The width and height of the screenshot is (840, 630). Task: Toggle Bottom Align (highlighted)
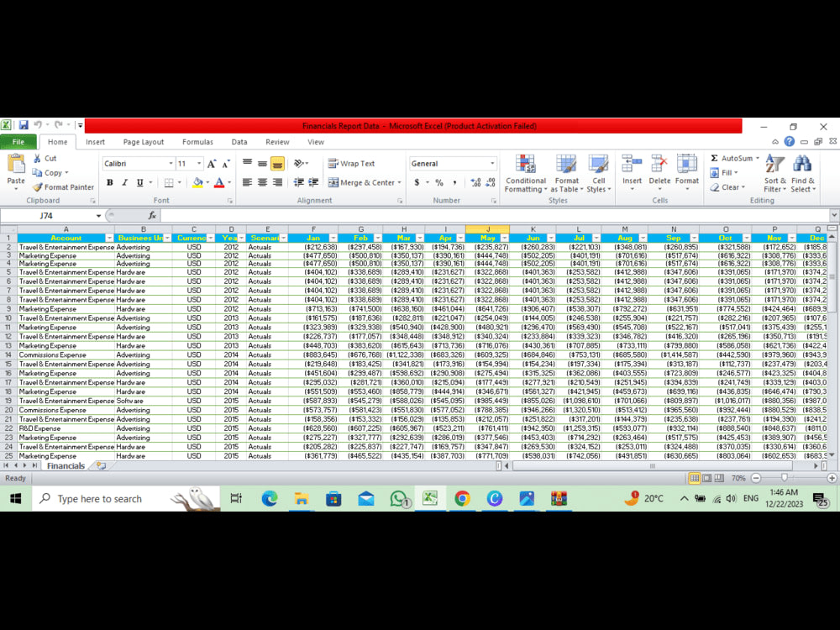tap(277, 164)
